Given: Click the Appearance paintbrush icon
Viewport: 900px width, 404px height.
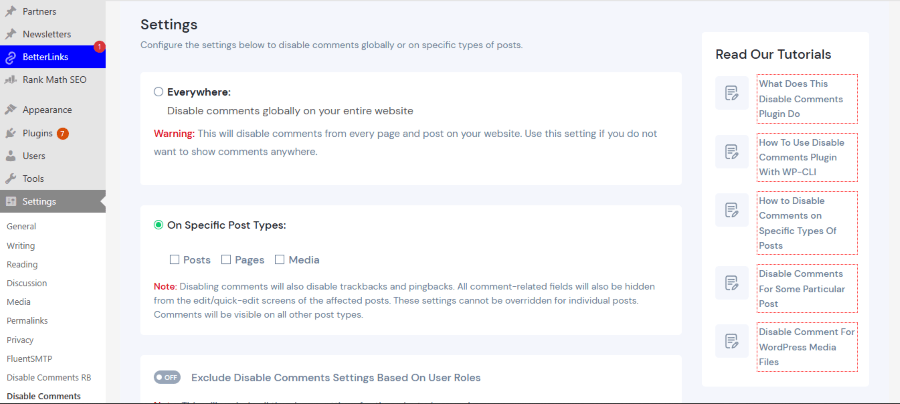Looking at the screenshot, I should [x=11, y=110].
